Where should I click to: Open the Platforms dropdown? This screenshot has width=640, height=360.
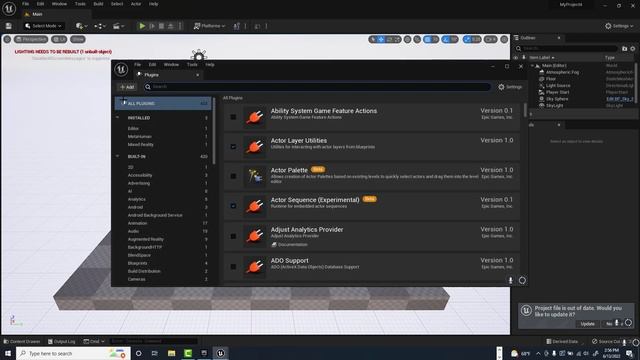pos(209,26)
